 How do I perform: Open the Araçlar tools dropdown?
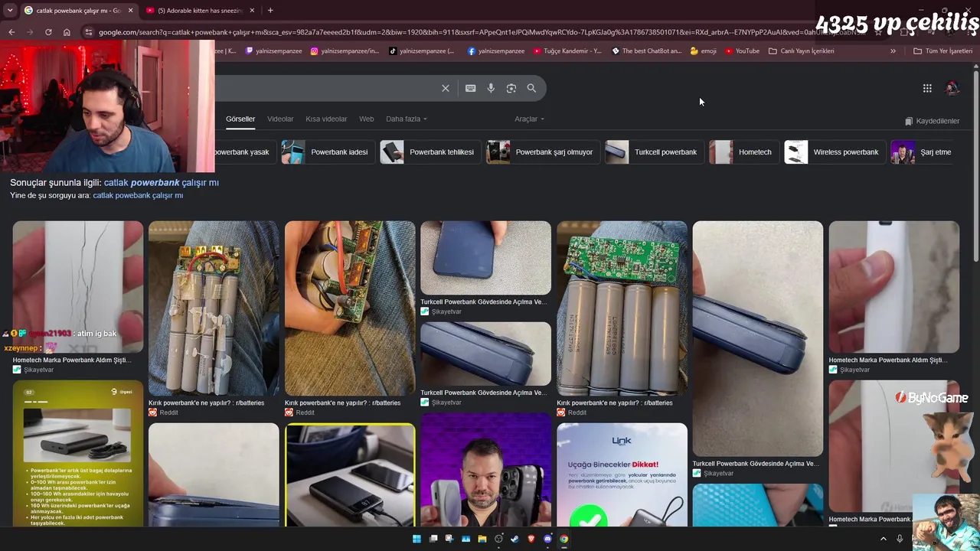530,119
